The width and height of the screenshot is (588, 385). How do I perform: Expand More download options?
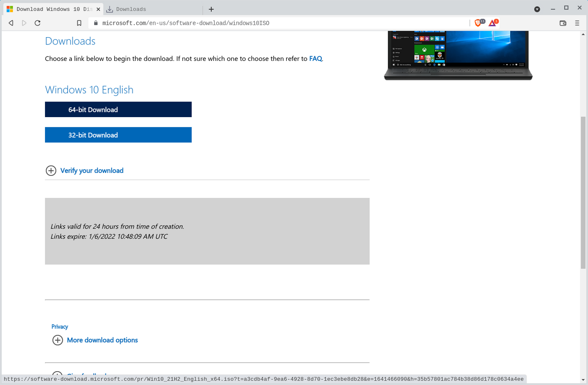tap(102, 340)
